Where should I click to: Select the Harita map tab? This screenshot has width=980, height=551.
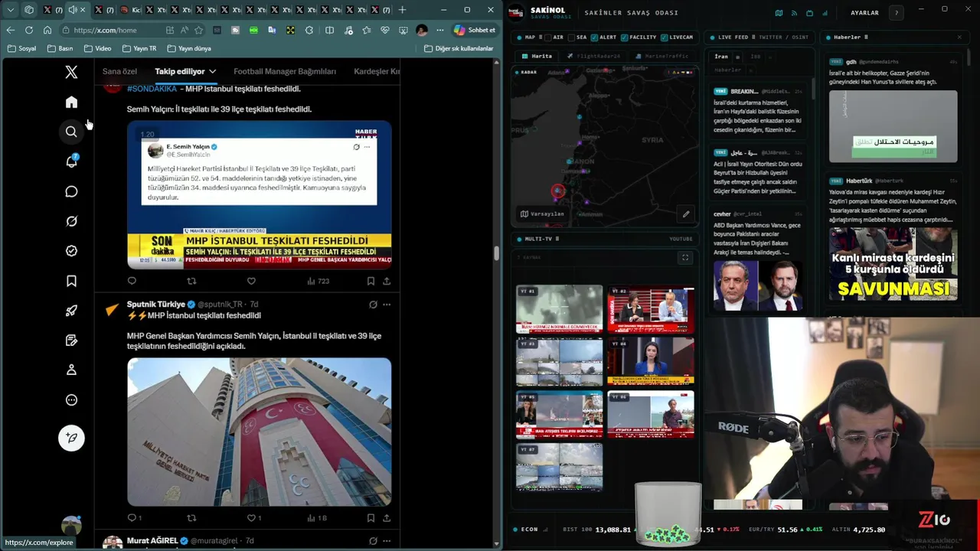[537, 56]
